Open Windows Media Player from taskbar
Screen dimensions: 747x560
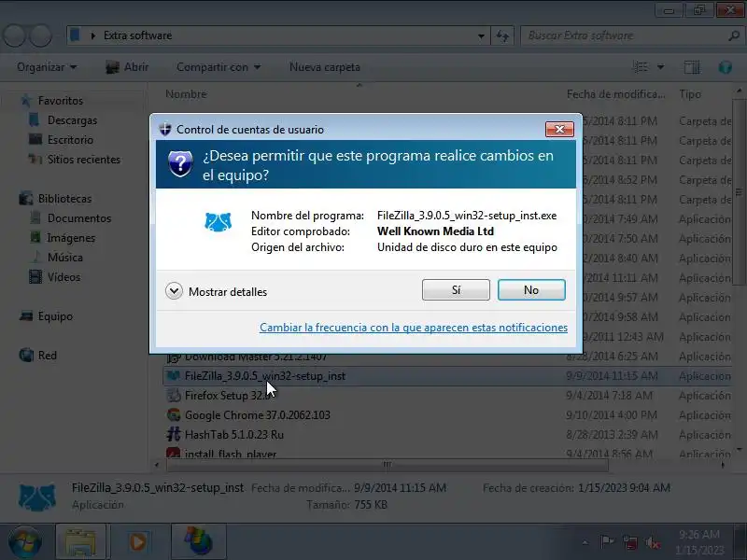pyautogui.click(x=138, y=542)
